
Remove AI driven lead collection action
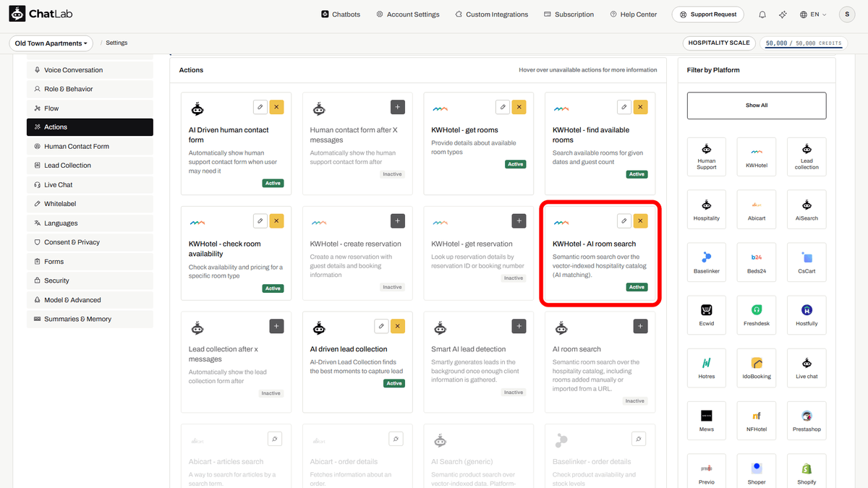pos(398,326)
